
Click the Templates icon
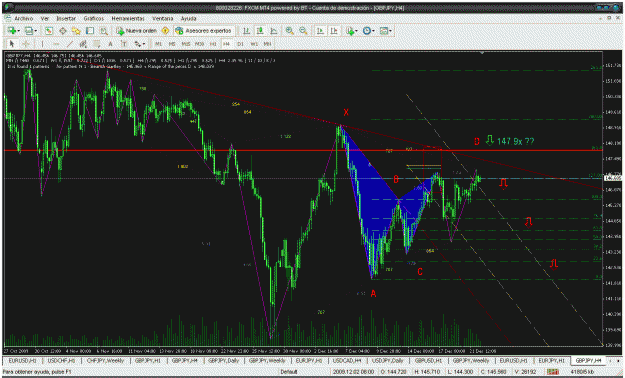(x=384, y=31)
